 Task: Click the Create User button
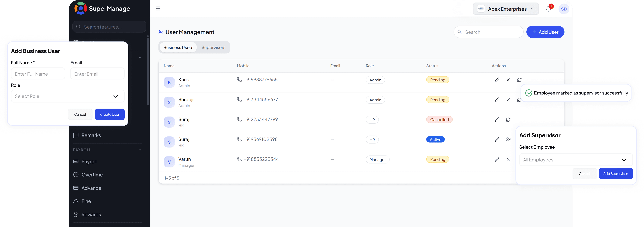tap(110, 114)
